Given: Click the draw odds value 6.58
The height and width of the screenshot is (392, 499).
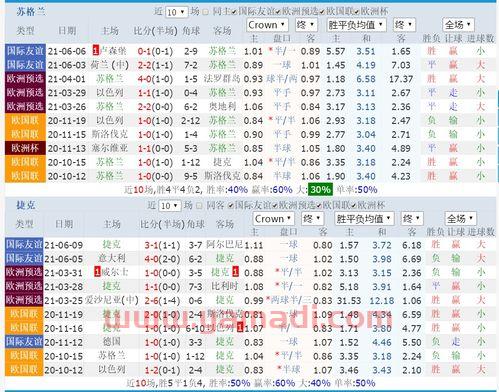Looking at the screenshot, I should tap(366, 79).
